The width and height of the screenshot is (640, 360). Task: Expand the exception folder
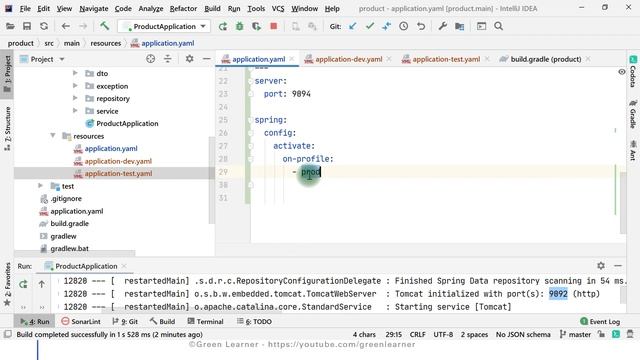pos(75,86)
